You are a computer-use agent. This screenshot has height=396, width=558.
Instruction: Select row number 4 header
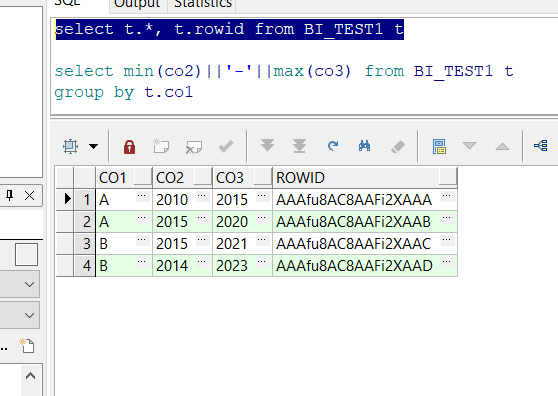pos(85,266)
